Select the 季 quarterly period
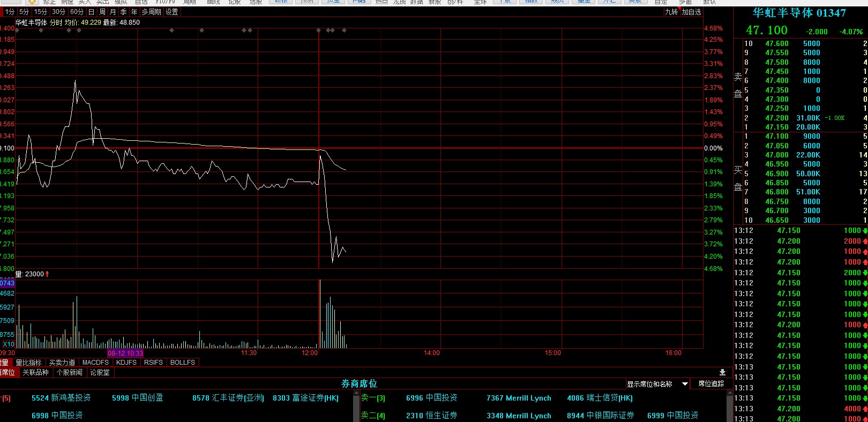Image resolution: width=868 pixels, height=422 pixels. click(x=123, y=12)
